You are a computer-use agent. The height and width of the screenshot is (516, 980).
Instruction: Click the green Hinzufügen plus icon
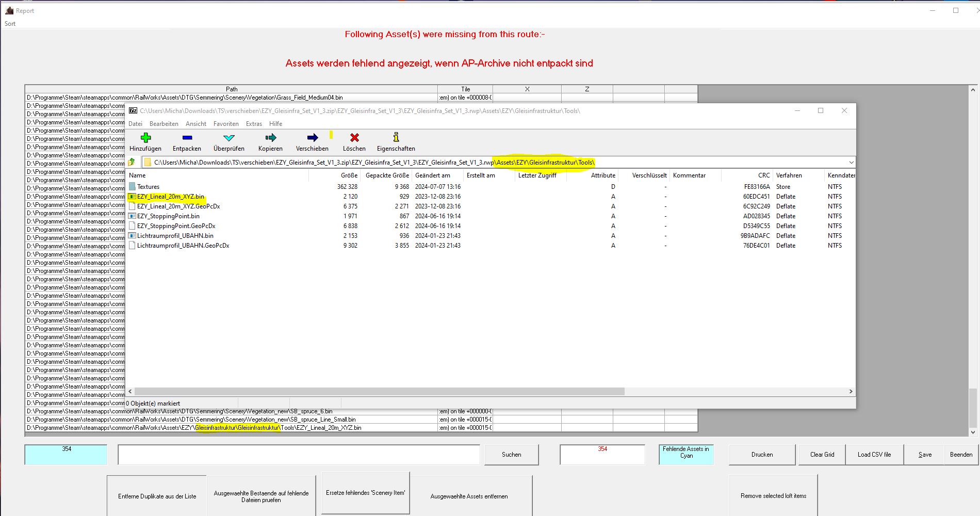point(145,138)
